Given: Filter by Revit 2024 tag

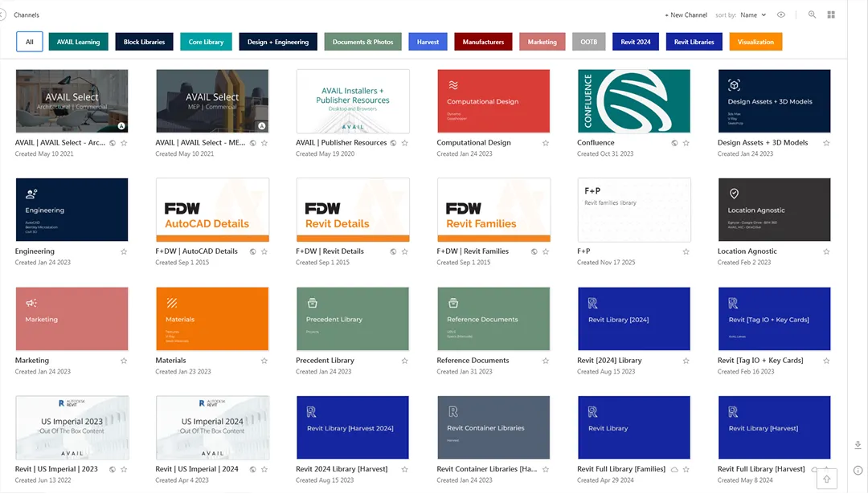Looking at the screenshot, I should (636, 42).
